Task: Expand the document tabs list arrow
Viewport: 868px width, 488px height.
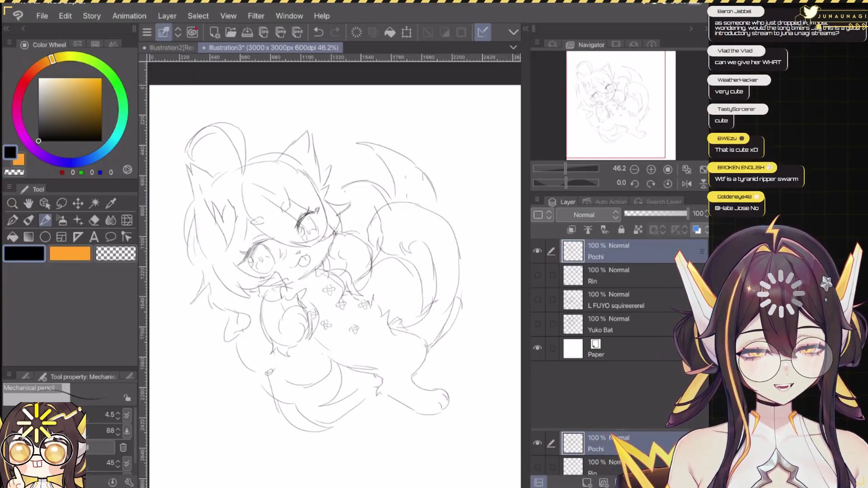Action: click(x=513, y=47)
